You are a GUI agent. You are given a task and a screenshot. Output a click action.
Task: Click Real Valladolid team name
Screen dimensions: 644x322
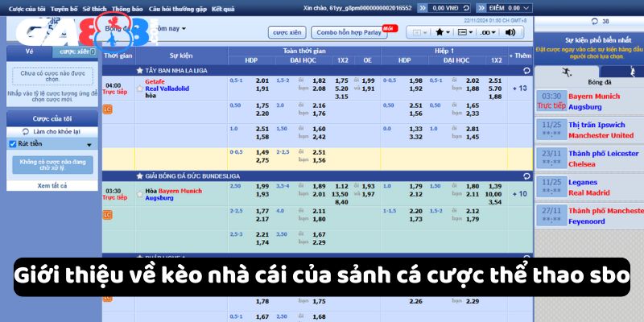[167, 89]
